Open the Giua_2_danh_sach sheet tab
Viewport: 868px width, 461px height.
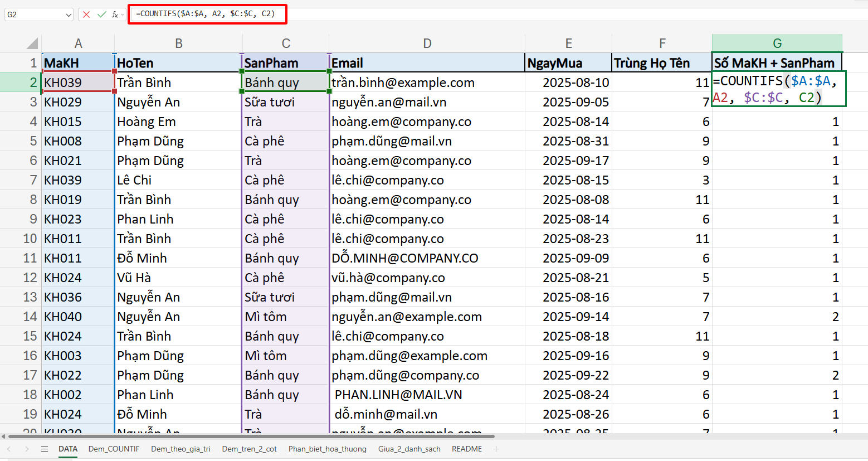tap(409, 449)
